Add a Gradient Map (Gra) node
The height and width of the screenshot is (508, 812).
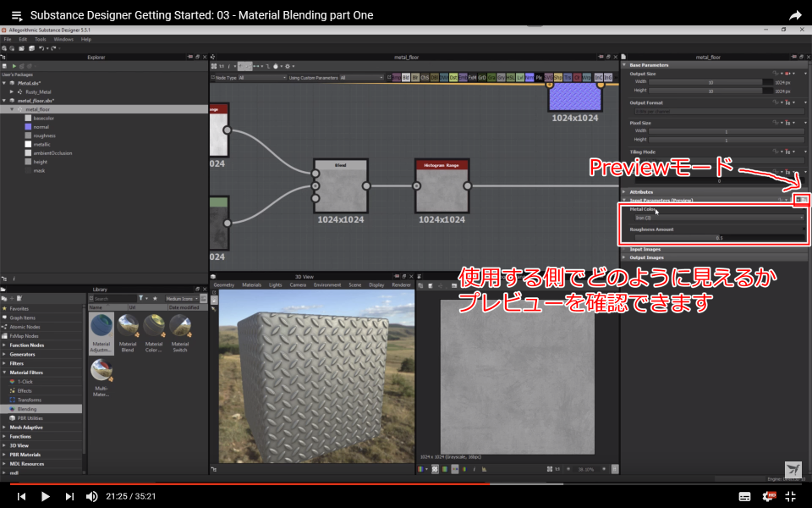(491, 78)
